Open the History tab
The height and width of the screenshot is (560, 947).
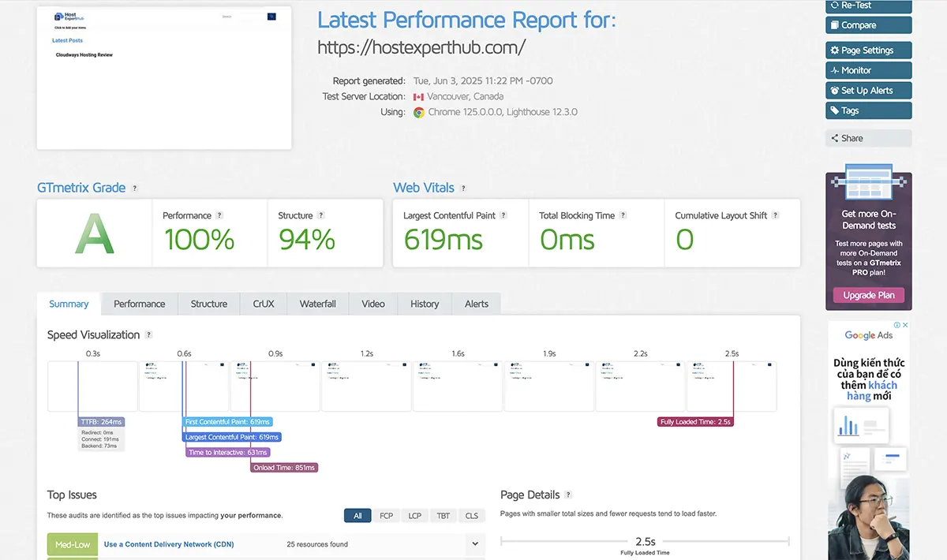coord(425,304)
